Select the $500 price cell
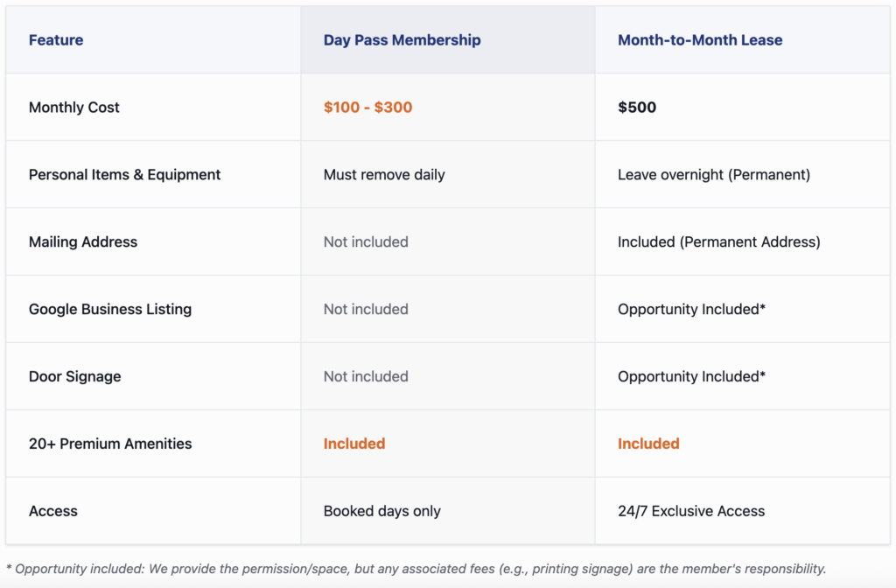The image size is (896, 588). point(637,108)
